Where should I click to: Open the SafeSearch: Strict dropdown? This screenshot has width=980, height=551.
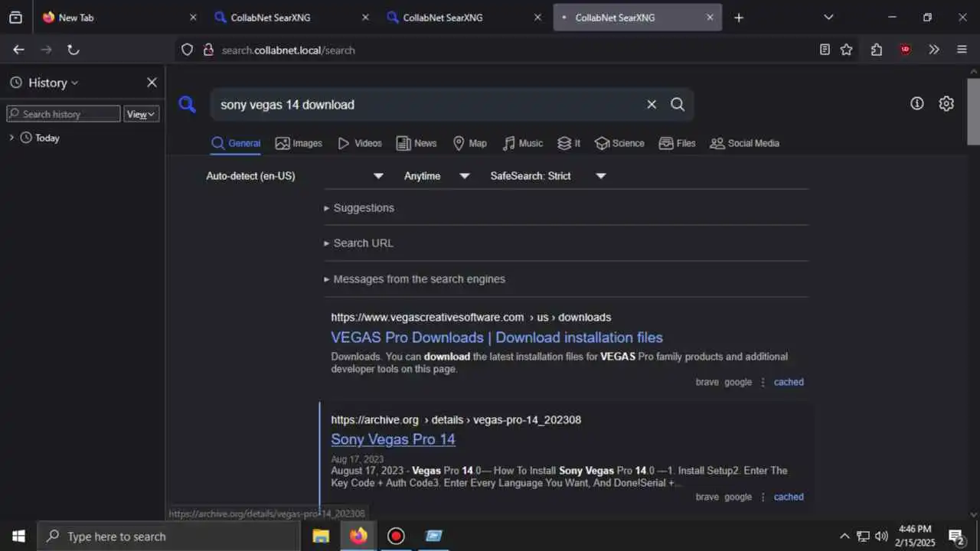pos(548,176)
